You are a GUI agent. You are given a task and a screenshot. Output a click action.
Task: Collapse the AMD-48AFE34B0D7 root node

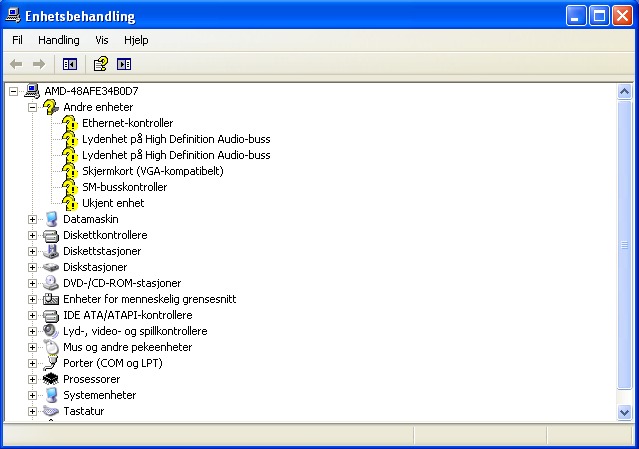tap(13, 91)
